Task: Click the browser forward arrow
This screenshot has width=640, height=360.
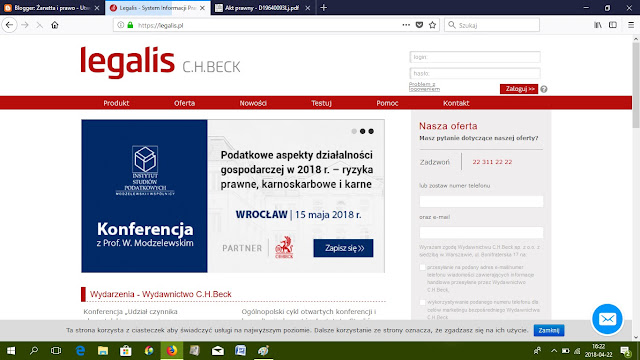Action: click(x=25, y=25)
